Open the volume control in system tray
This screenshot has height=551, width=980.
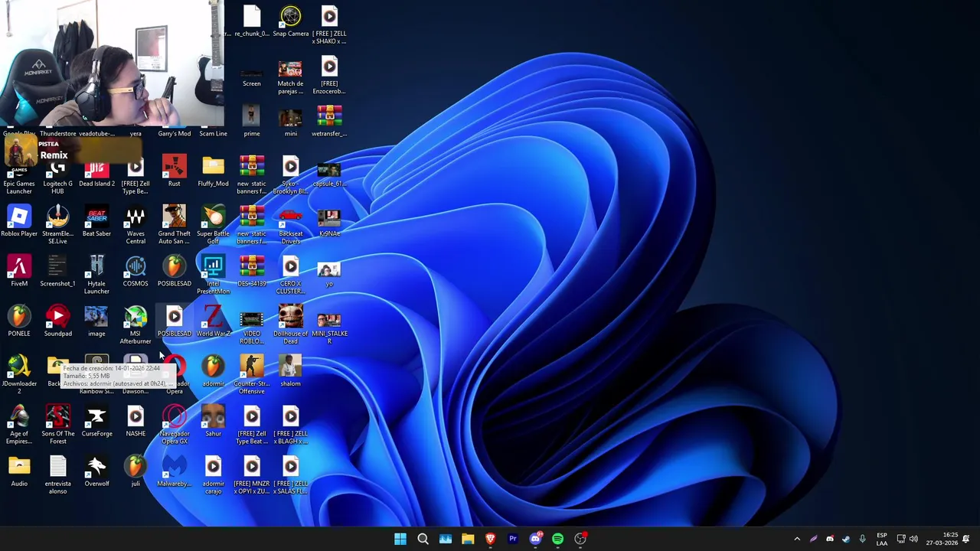pyautogui.click(x=913, y=539)
